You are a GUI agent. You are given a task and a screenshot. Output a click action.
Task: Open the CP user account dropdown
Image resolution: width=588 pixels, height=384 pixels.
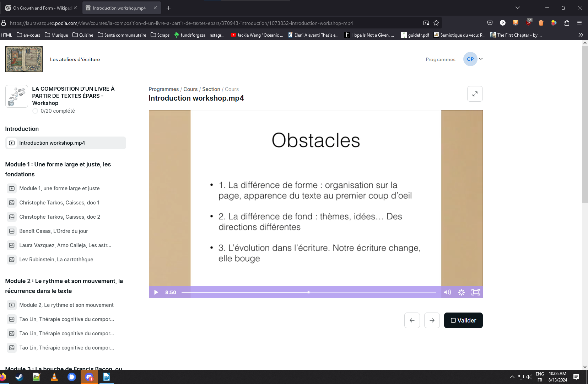click(x=481, y=59)
